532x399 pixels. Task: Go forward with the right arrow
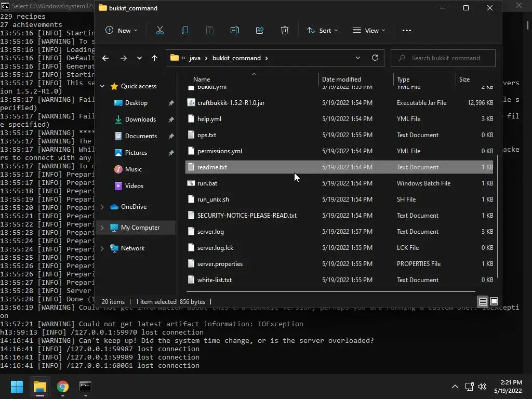(x=124, y=58)
